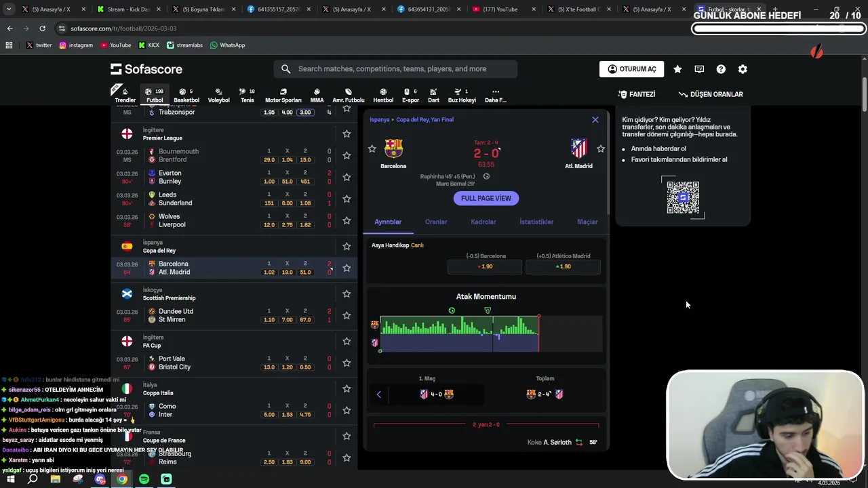Open the Barcelona vs Atl. Madrid match row
This screenshot has height=488, width=868.
(x=234, y=268)
